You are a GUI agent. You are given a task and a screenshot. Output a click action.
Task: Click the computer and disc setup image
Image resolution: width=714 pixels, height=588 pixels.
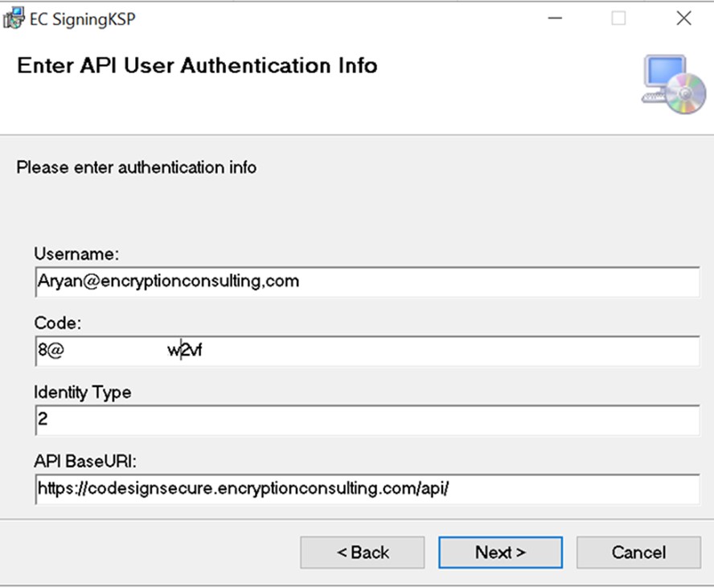coord(674,84)
